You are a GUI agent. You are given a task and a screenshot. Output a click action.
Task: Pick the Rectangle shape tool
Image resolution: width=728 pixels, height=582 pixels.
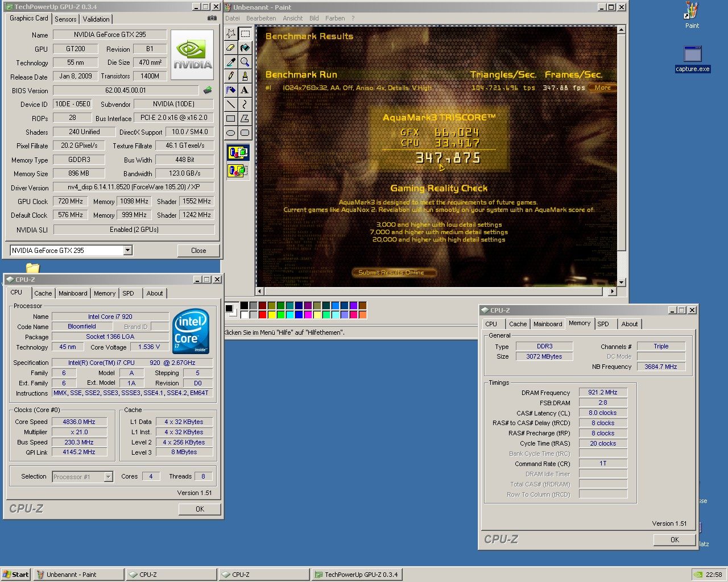231,118
